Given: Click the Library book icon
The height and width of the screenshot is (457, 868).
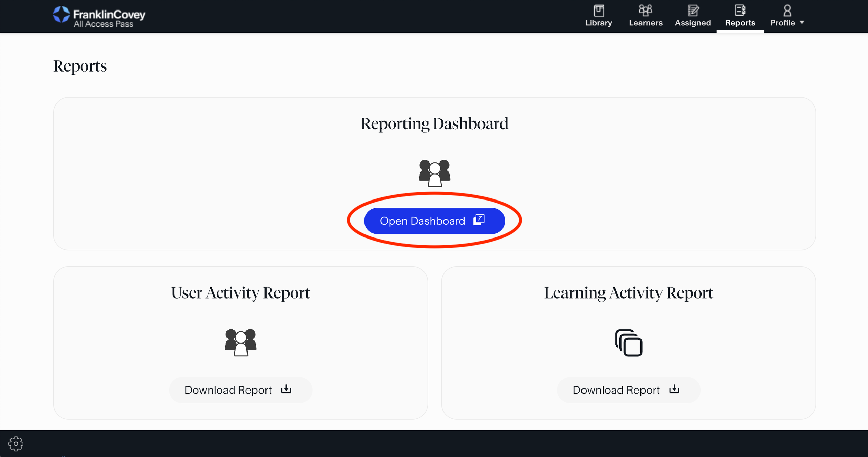Looking at the screenshot, I should coord(599,11).
